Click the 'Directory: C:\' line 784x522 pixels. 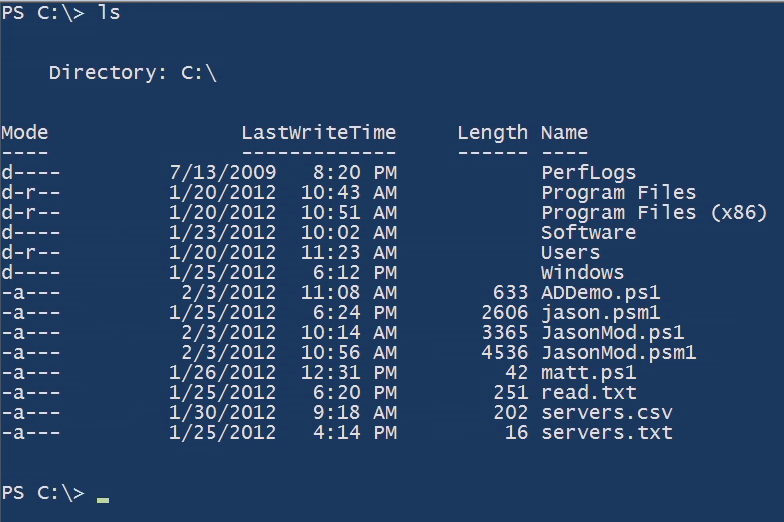pyautogui.click(x=133, y=73)
